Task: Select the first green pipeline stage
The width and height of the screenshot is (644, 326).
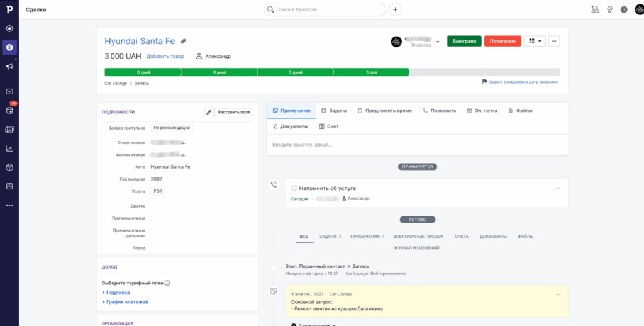Action: [143, 72]
